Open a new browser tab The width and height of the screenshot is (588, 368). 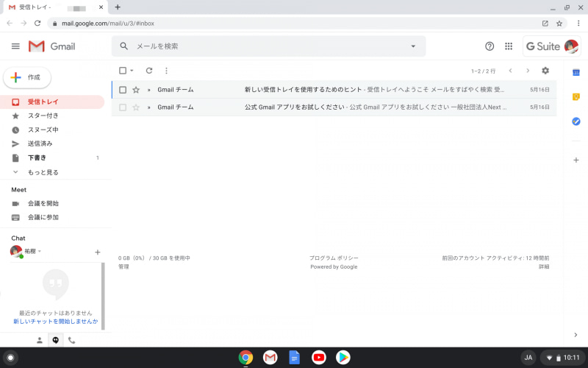coord(118,7)
